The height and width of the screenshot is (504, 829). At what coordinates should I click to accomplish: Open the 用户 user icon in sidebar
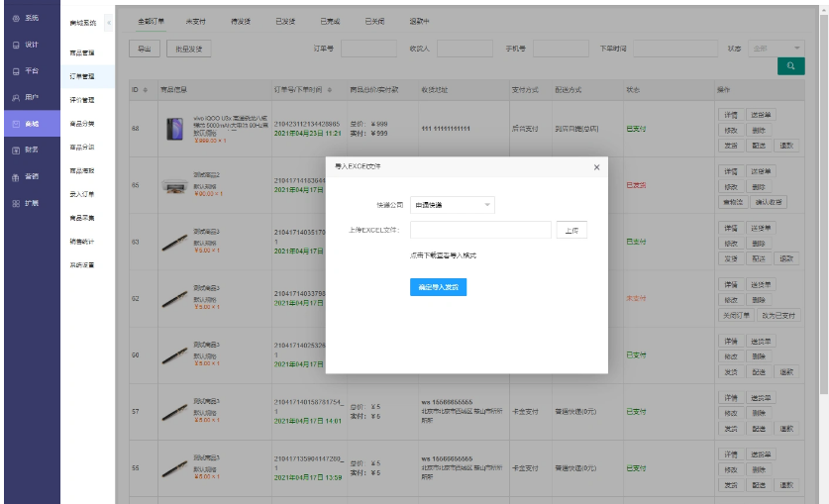pos(16,97)
